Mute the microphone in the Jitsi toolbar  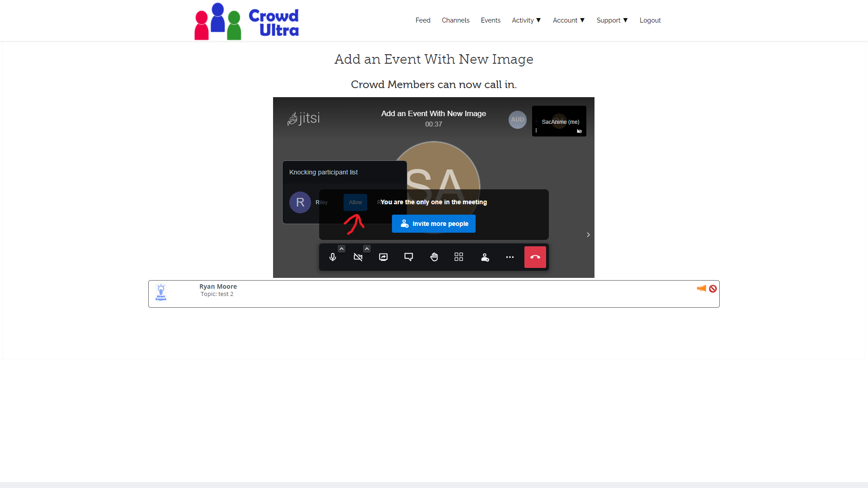[x=332, y=257]
